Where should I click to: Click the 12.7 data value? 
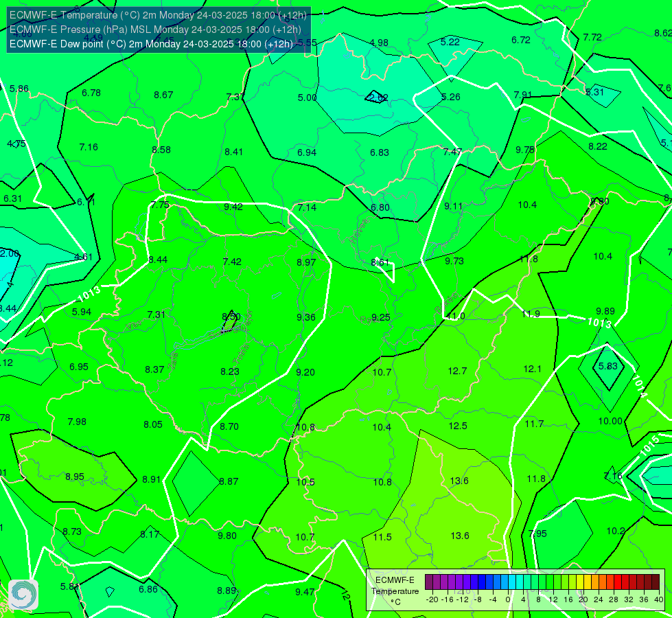click(457, 371)
